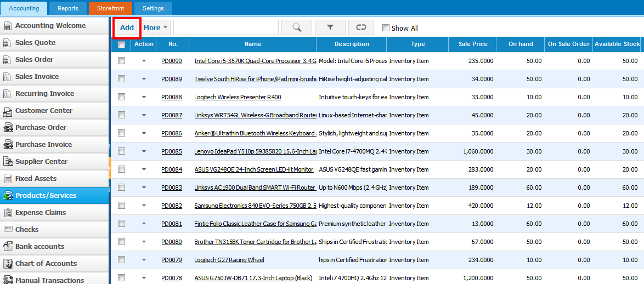The image size is (644, 284).
Task: Click the Purchase Order sidebar icon
Action: point(8,128)
